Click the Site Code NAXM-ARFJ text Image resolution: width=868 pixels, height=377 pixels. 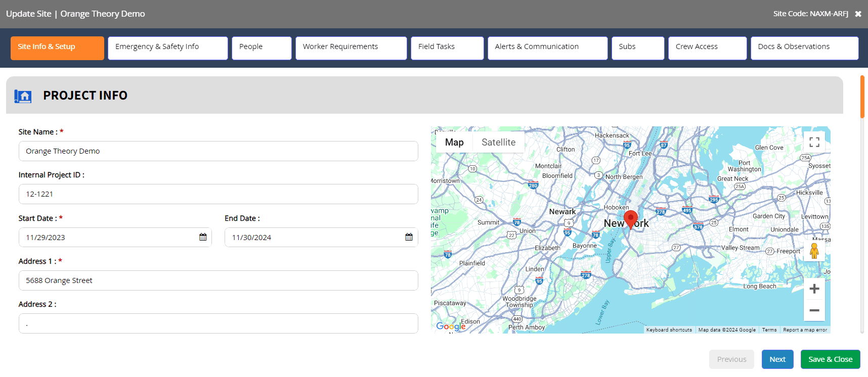[x=810, y=14]
